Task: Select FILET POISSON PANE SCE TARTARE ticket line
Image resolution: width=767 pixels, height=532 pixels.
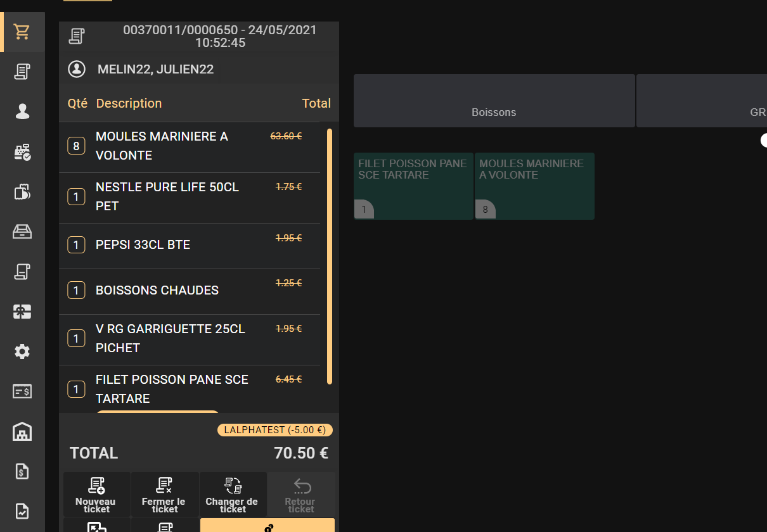Action: click(x=190, y=389)
